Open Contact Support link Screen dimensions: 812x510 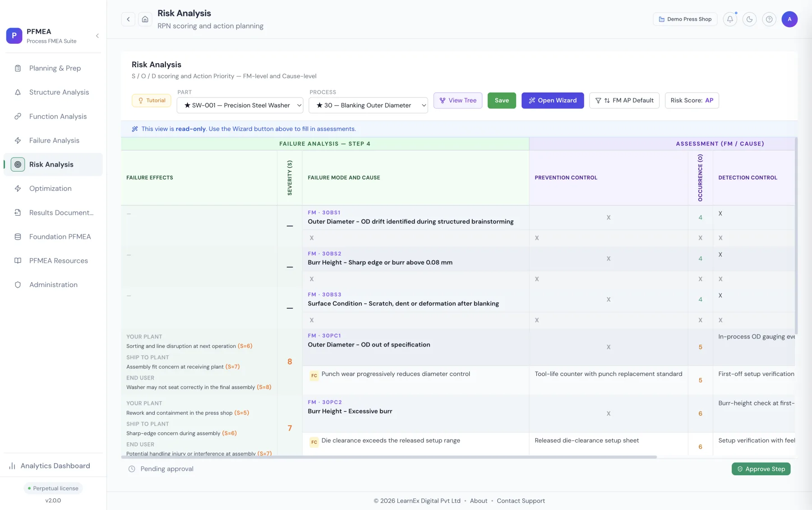(521, 501)
